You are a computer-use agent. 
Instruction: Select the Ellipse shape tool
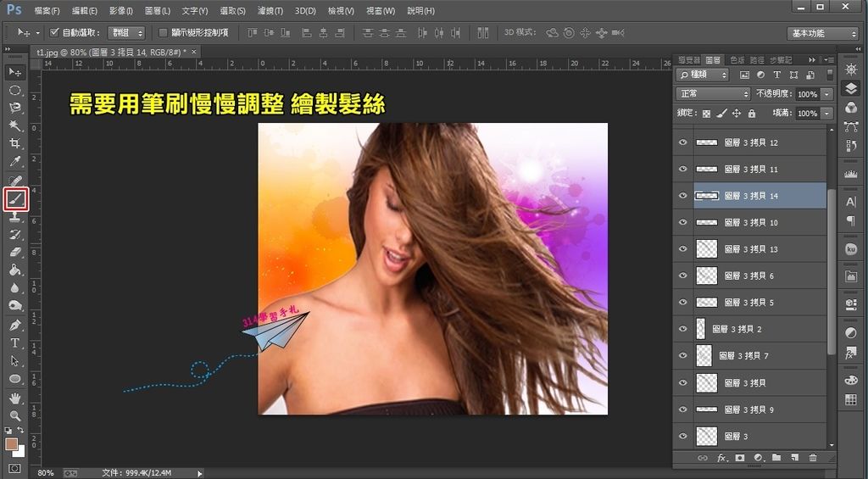pos(15,379)
